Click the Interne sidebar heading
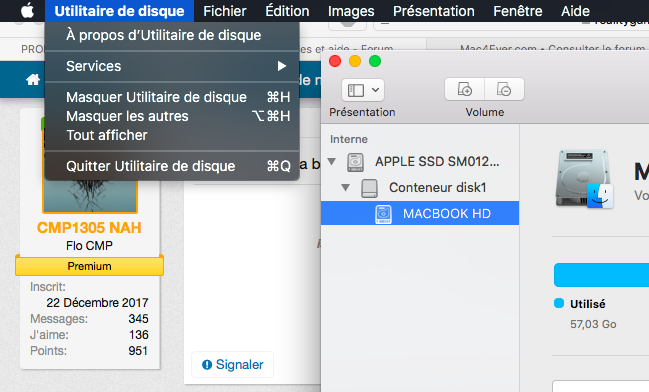Viewport: 649px width, 392px height. coord(349,139)
